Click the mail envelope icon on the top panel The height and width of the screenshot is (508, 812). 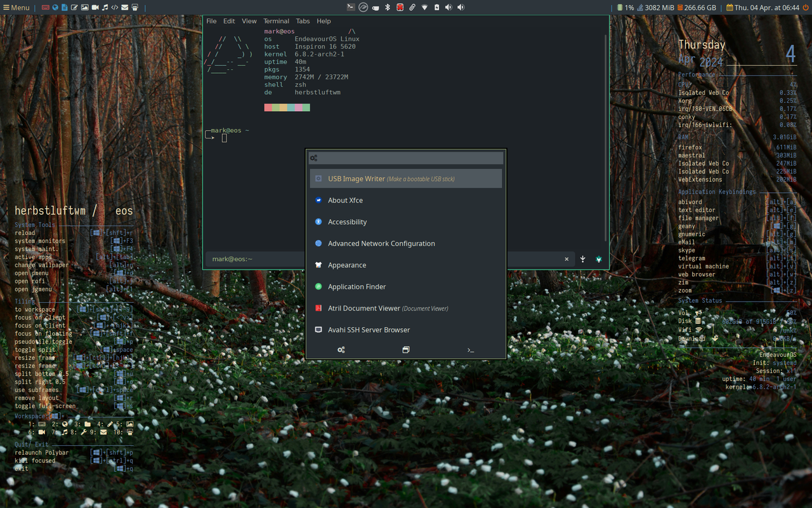pyautogui.click(x=124, y=7)
